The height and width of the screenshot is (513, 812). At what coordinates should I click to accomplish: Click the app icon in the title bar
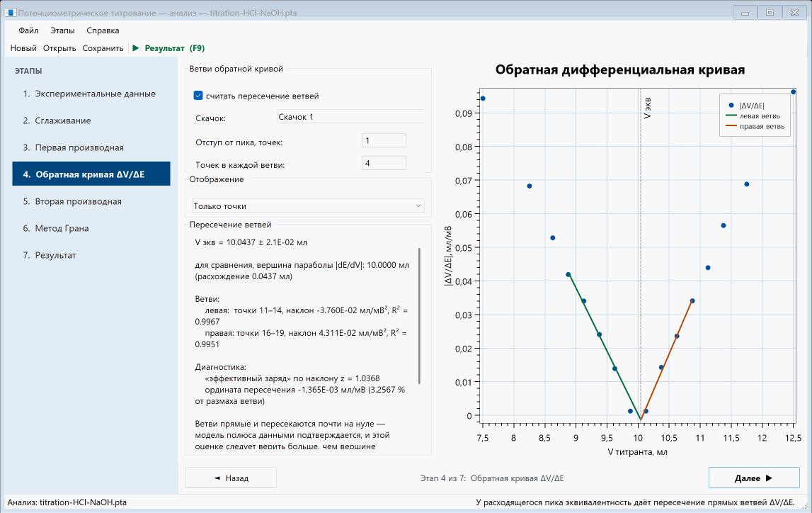point(11,13)
